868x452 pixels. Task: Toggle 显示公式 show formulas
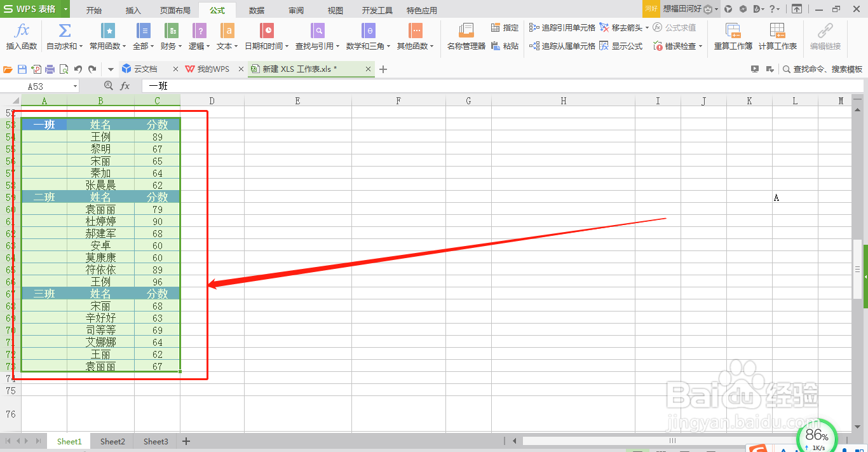[621, 46]
